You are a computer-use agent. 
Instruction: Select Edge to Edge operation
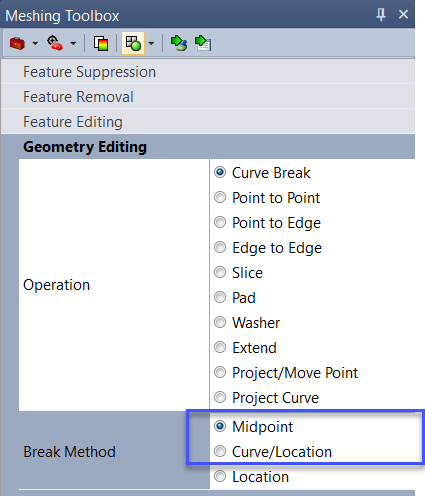[268, 248]
